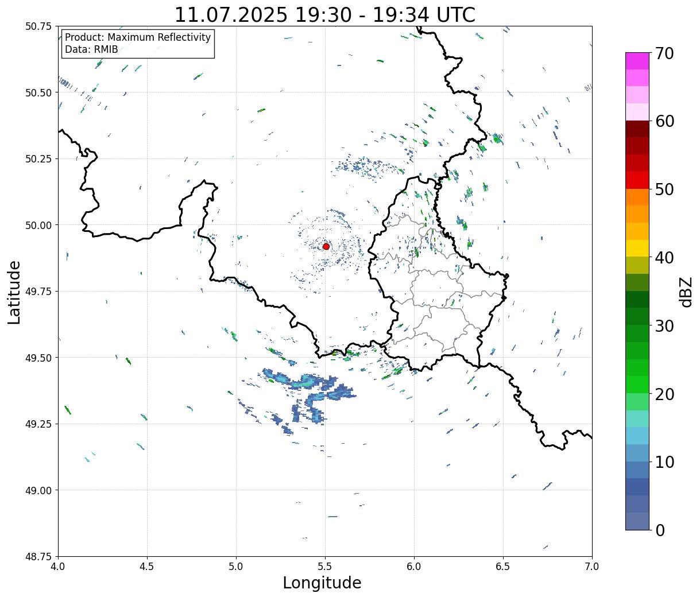
Task: Click the "Longitude" axis label
Action: (x=322, y=583)
